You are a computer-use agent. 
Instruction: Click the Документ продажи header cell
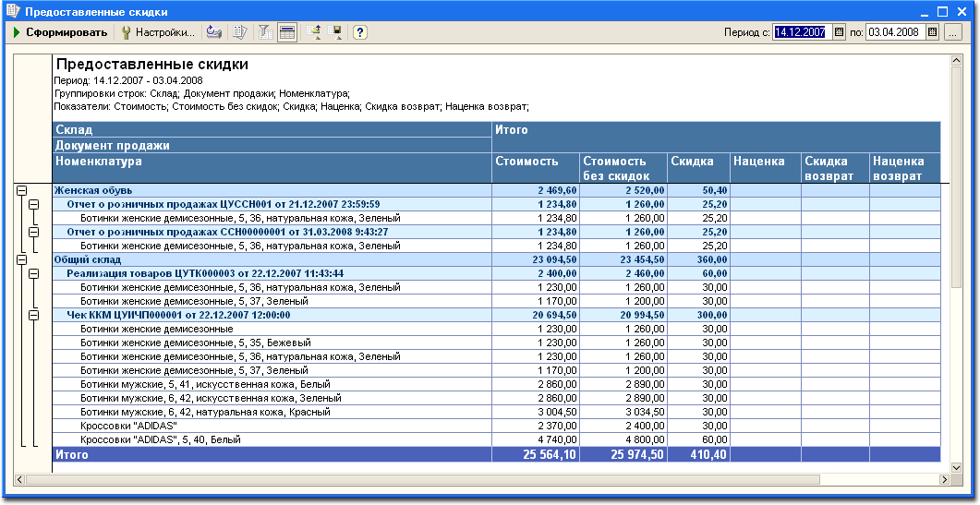(272, 146)
